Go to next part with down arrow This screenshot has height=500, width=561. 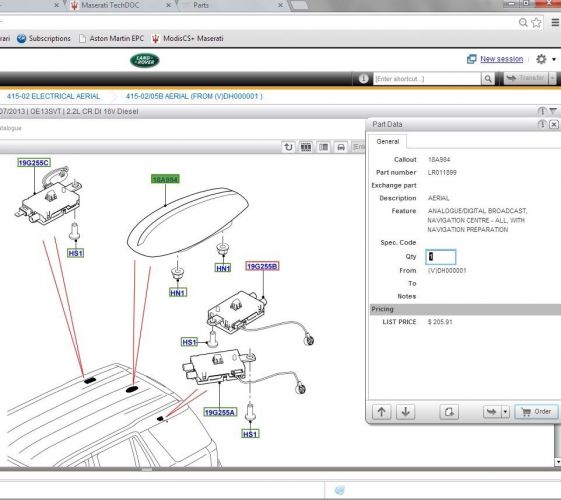point(406,412)
